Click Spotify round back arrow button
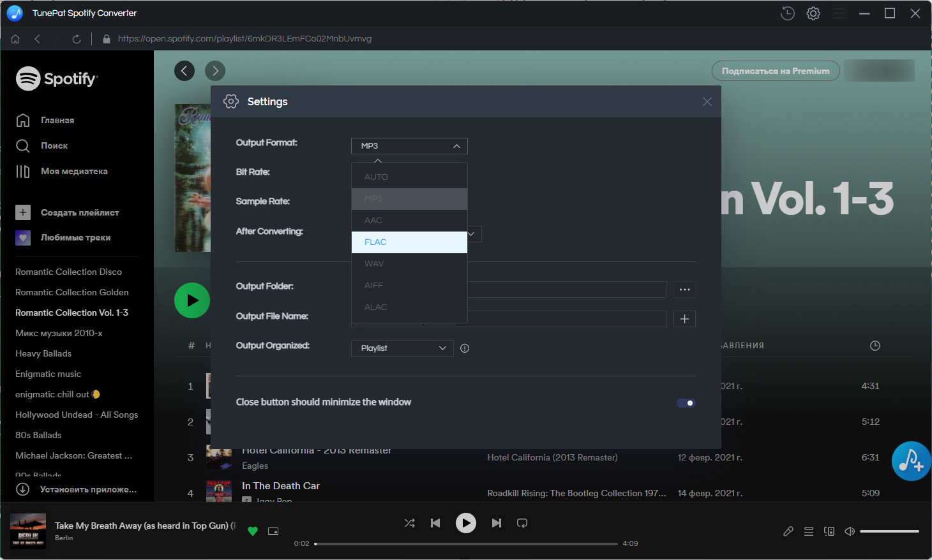This screenshot has width=932, height=560. 184,71
